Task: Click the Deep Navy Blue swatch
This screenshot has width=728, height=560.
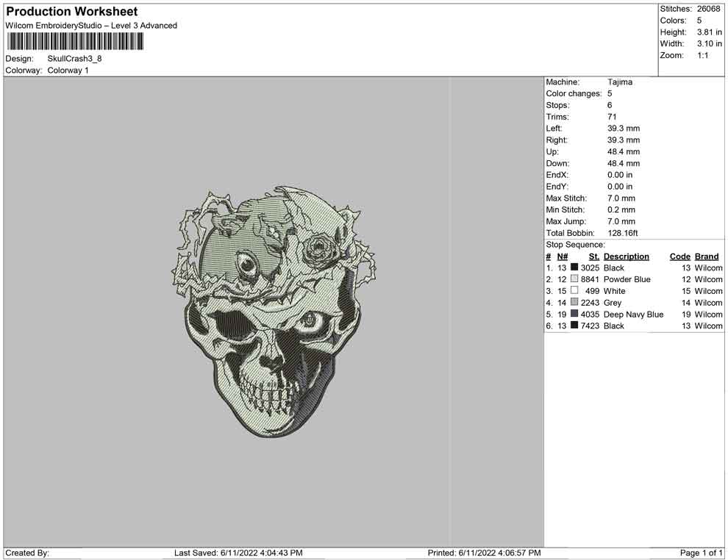Action: [x=574, y=315]
